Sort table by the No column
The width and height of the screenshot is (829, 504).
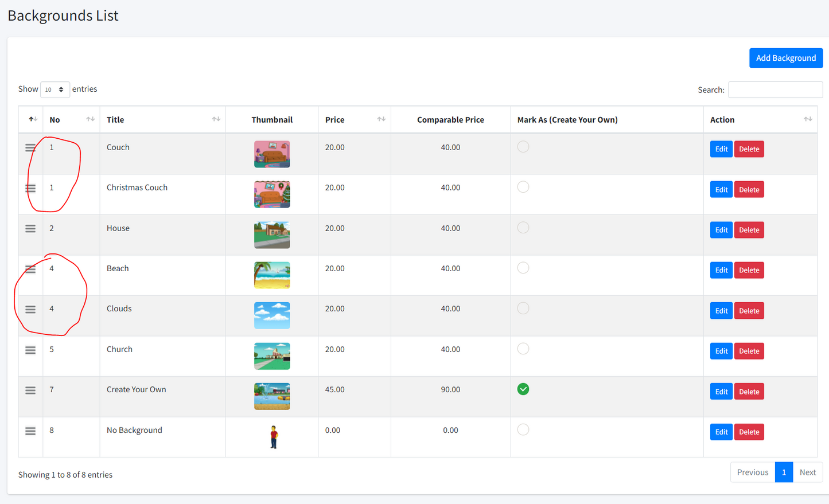(90, 119)
